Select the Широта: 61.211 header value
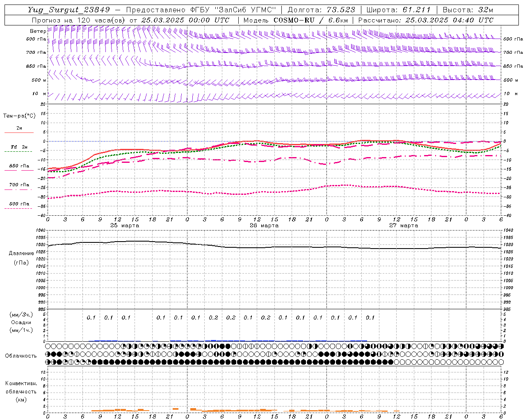Screen dimensions: 525x420 (x=398, y=10)
